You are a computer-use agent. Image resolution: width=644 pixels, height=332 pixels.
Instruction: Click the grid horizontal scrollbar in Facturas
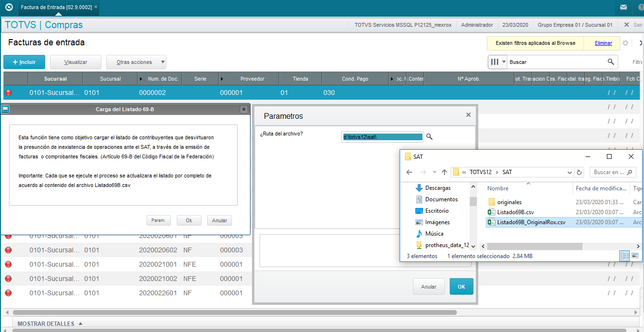click(x=234, y=313)
